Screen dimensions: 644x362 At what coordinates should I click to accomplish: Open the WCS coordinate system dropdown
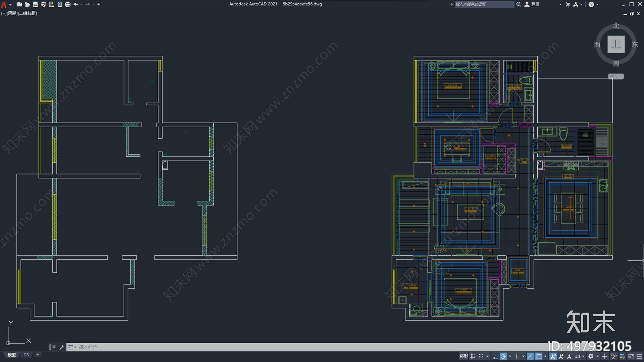point(616,76)
